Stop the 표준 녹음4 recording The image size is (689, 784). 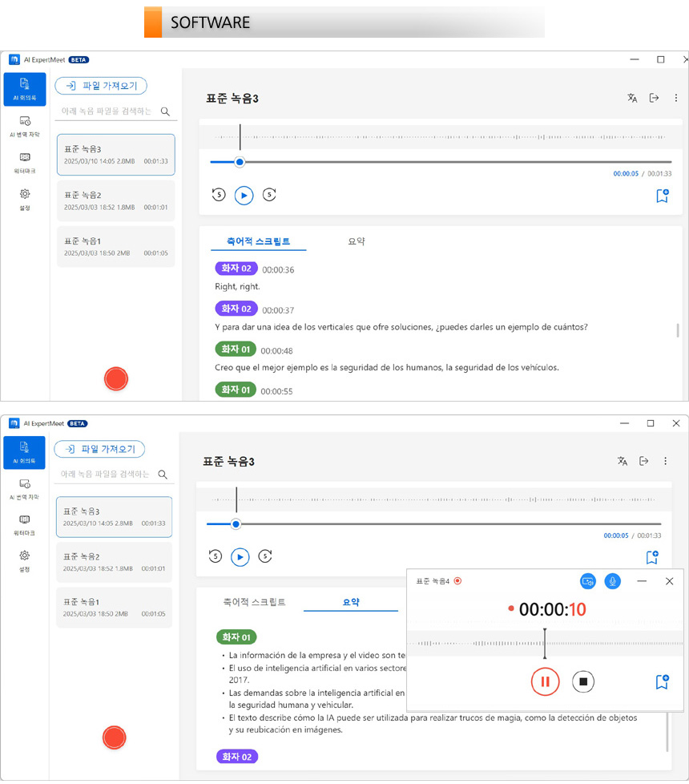[584, 681]
